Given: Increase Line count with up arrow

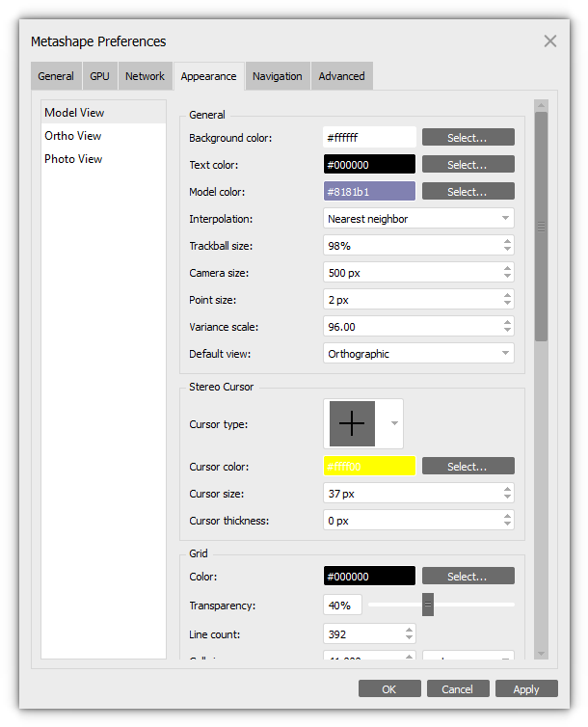Looking at the screenshot, I should (409, 630).
